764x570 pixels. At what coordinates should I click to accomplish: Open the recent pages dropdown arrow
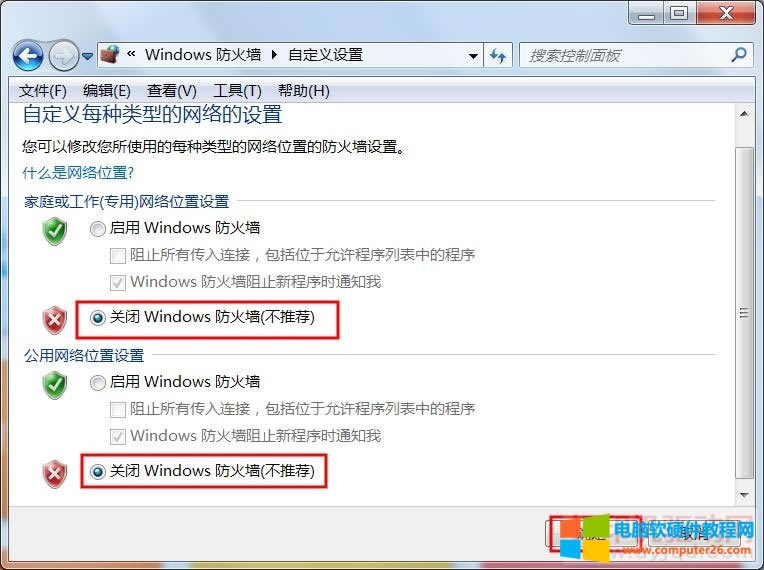(x=88, y=56)
